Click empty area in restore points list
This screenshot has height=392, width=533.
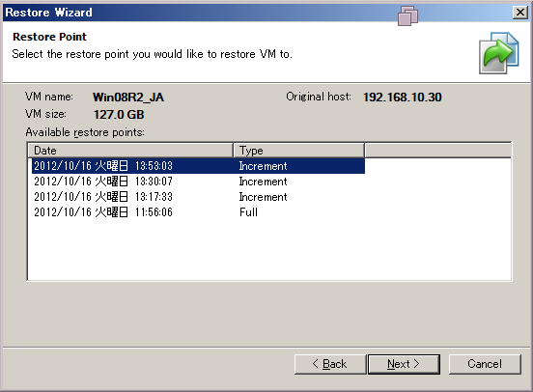[268, 252]
